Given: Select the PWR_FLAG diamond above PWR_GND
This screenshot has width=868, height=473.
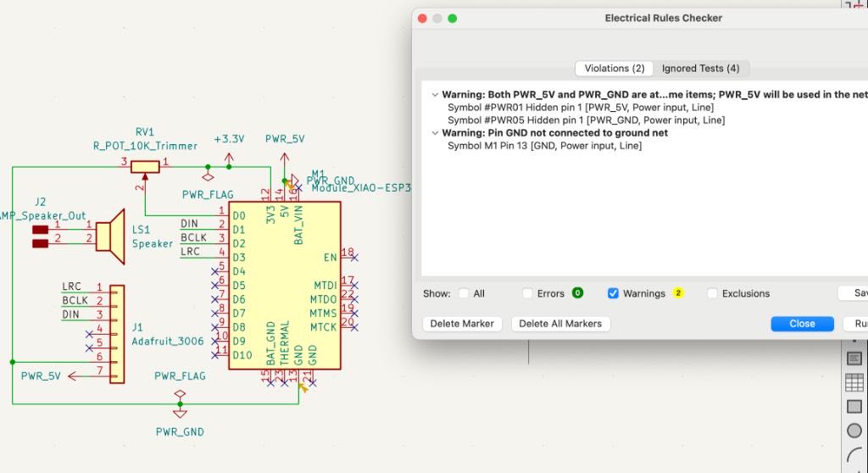Looking at the screenshot, I should [180, 394].
